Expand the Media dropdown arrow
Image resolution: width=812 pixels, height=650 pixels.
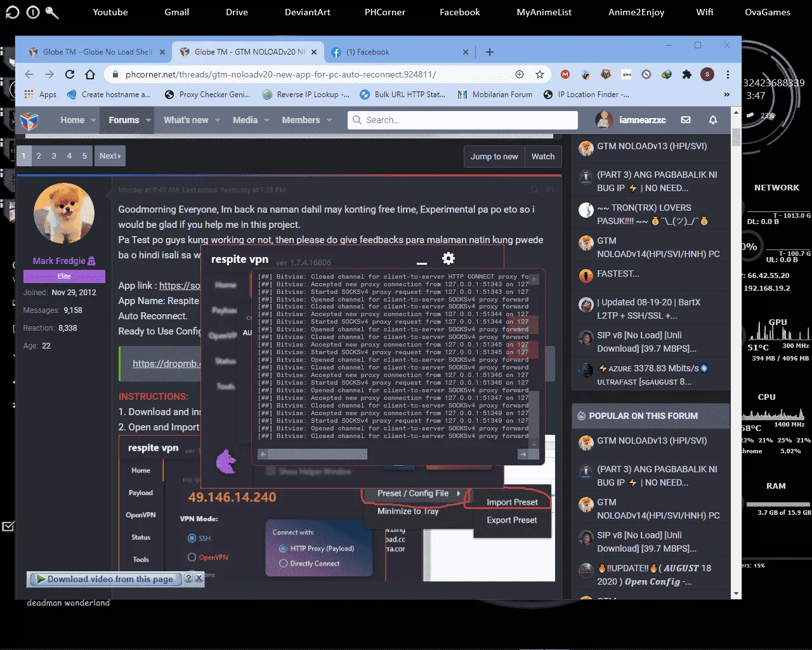(x=267, y=120)
